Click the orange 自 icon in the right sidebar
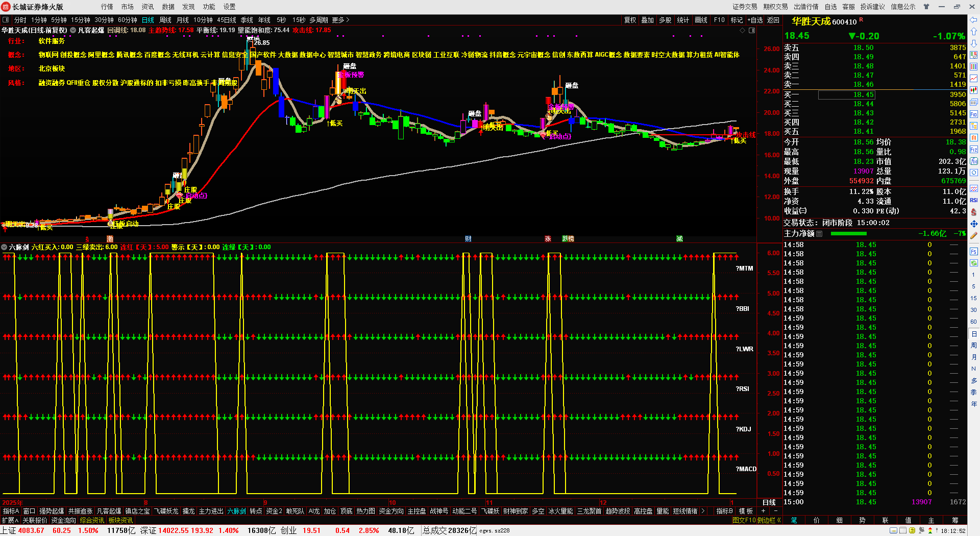The image size is (980, 536). pyautogui.click(x=974, y=138)
